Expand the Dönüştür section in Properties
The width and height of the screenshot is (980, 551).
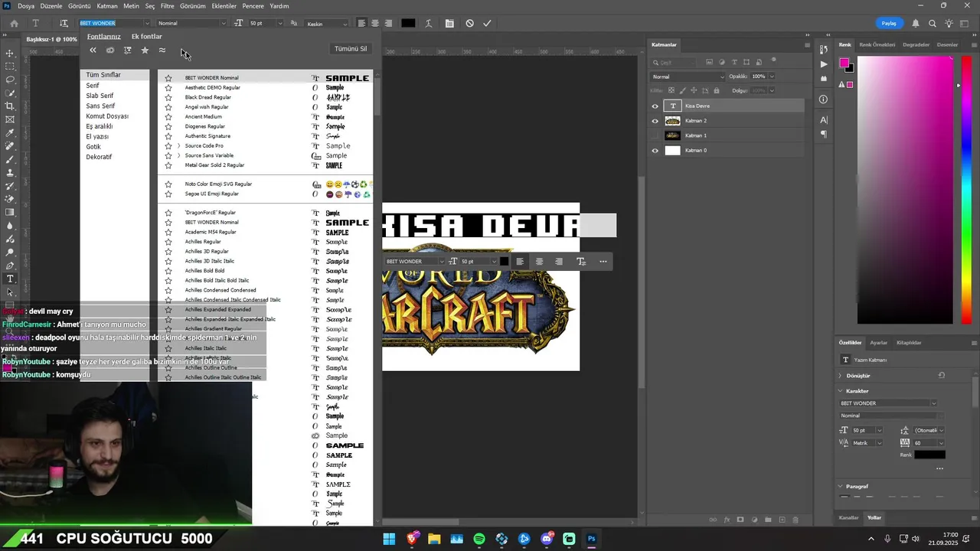(x=840, y=376)
